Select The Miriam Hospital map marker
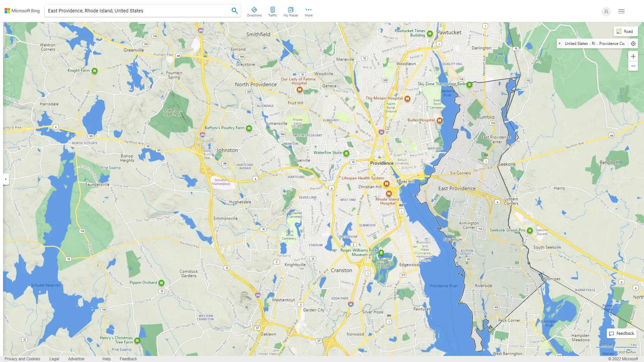Image resolution: width=644 pixels, height=362 pixels. pyautogui.click(x=408, y=99)
